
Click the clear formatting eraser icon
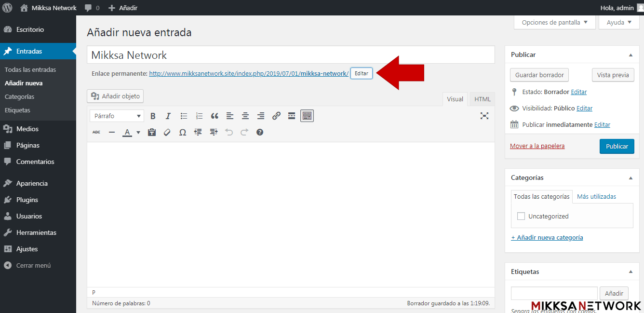[x=167, y=132]
